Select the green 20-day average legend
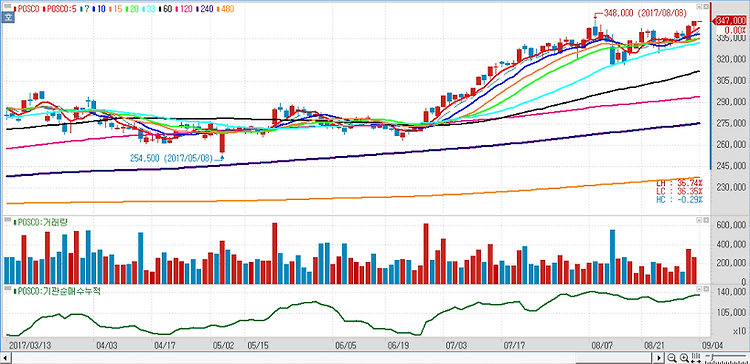 132,9
